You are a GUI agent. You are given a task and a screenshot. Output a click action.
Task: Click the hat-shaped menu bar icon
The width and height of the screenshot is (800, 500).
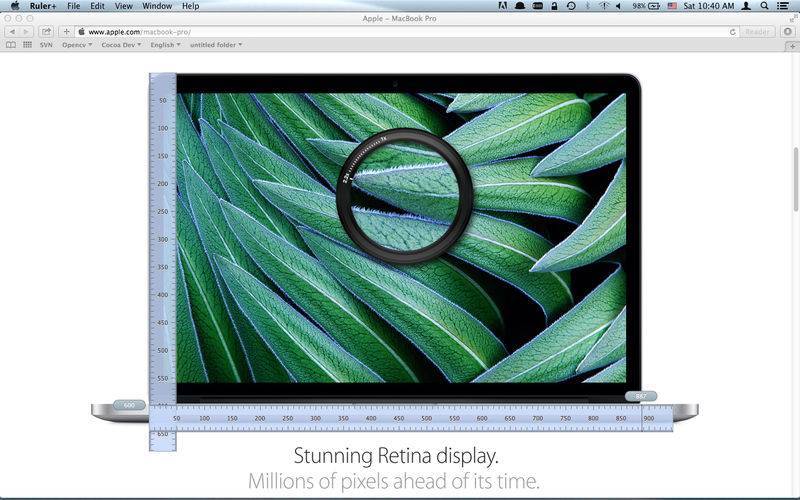click(x=520, y=6)
